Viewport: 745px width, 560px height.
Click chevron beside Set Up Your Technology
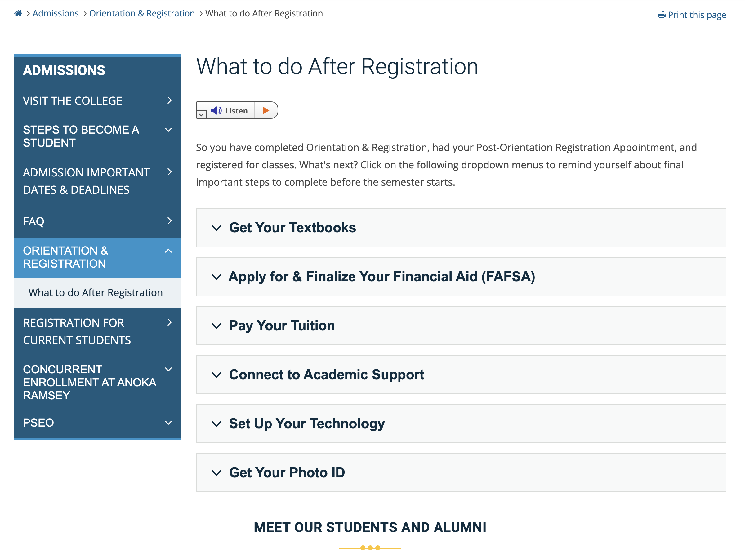pyautogui.click(x=216, y=424)
